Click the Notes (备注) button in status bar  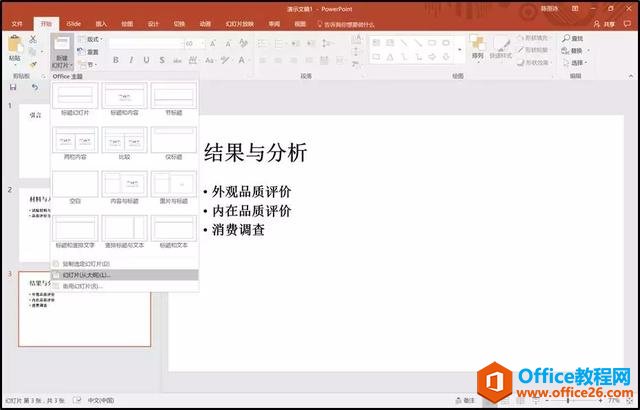[x=465, y=401]
